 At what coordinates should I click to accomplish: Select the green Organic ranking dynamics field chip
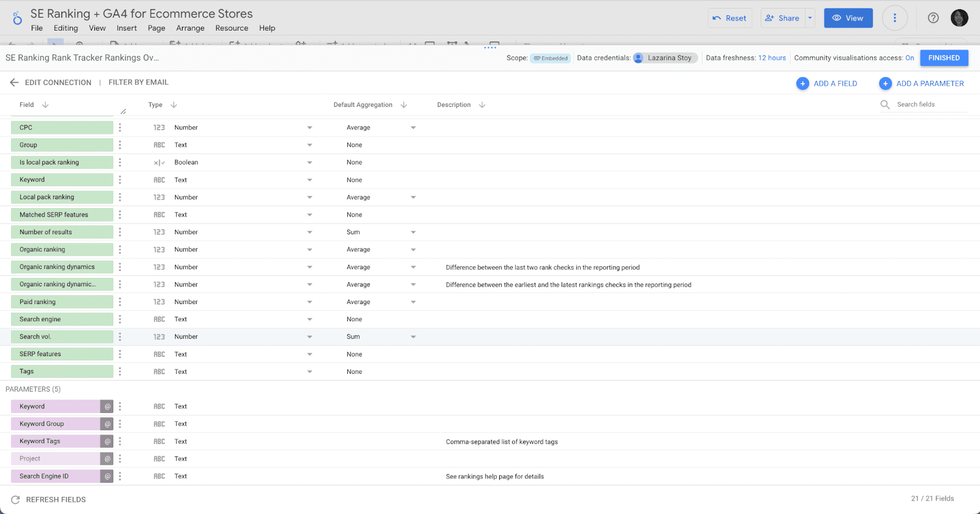click(x=62, y=267)
